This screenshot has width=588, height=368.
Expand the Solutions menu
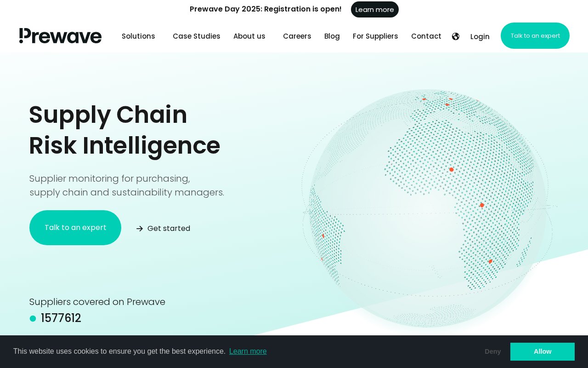click(138, 36)
